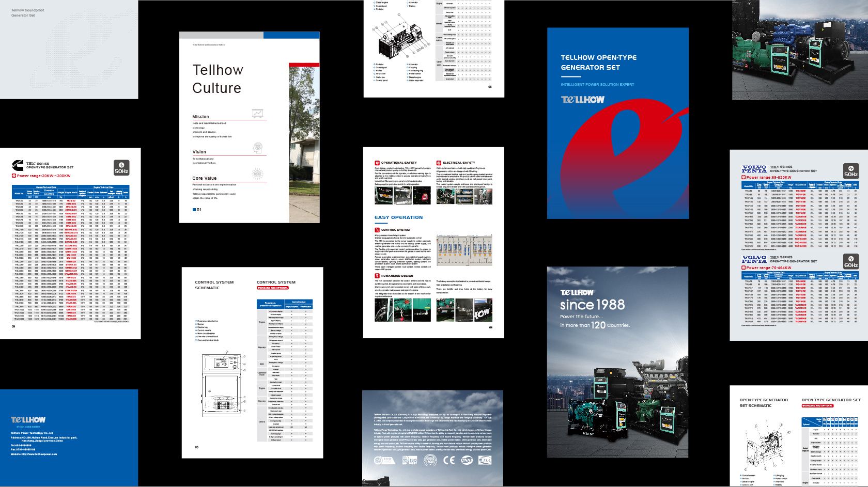Viewport: 868px width, 487px height.
Task: Click the ISO 9001 certification logo
Action: (x=384, y=460)
